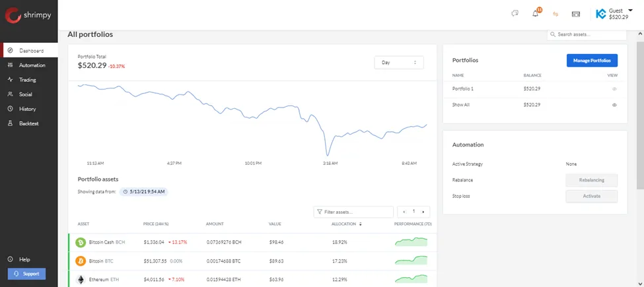Toggle visibility eye for Portfolio 1
Image resolution: width=644 pixels, height=287 pixels.
coord(614,89)
